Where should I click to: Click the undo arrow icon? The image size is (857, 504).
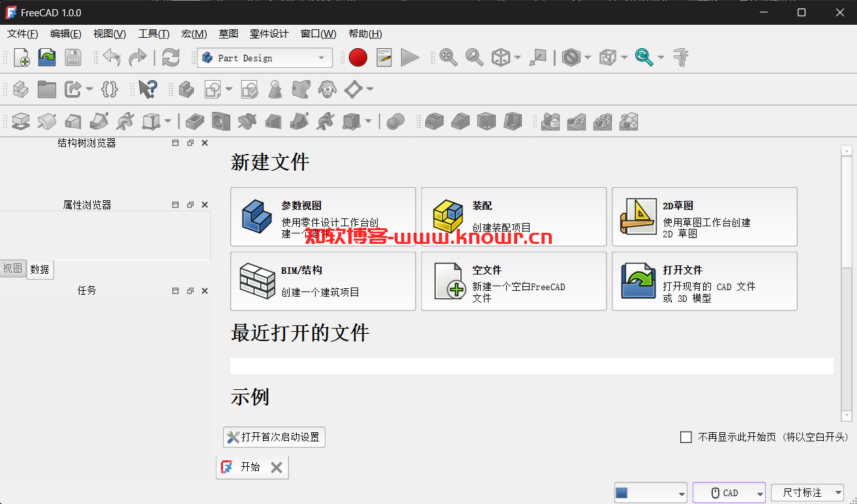pyautogui.click(x=112, y=58)
